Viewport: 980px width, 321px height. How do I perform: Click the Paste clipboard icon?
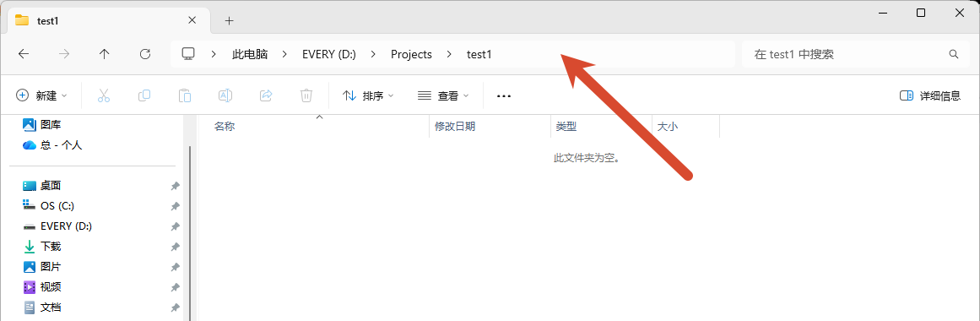coord(184,95)
